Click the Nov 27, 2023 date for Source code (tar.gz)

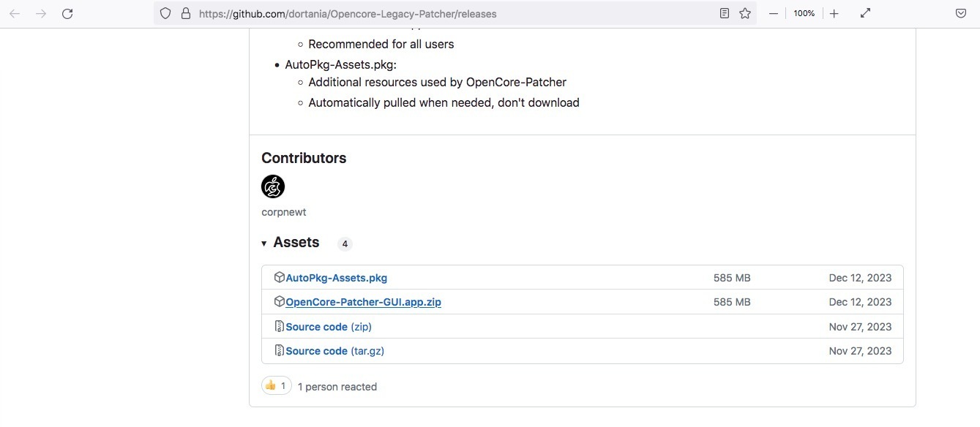point(861,351)
